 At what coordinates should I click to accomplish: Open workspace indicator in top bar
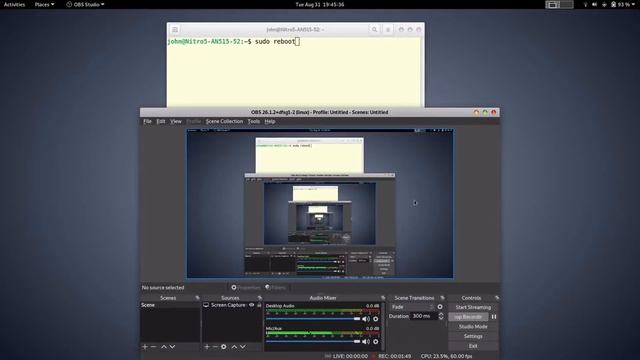coord(559,4)
